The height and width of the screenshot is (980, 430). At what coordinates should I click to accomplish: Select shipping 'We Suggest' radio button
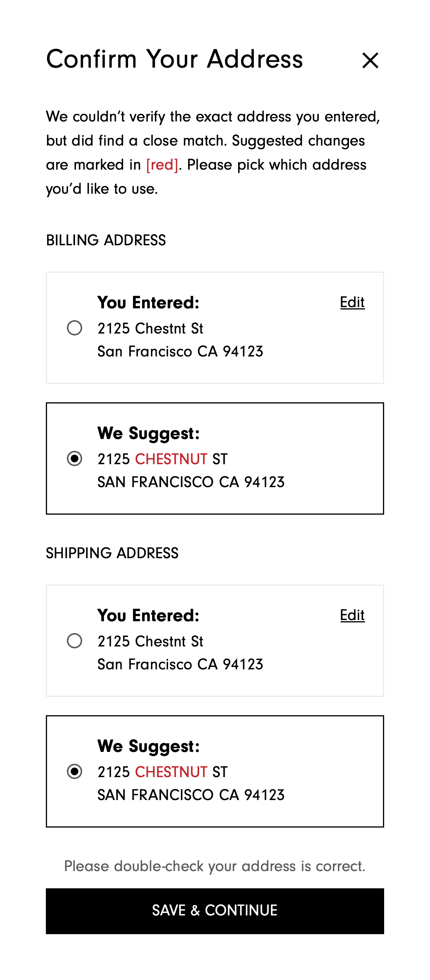click(x=75, y=771)
